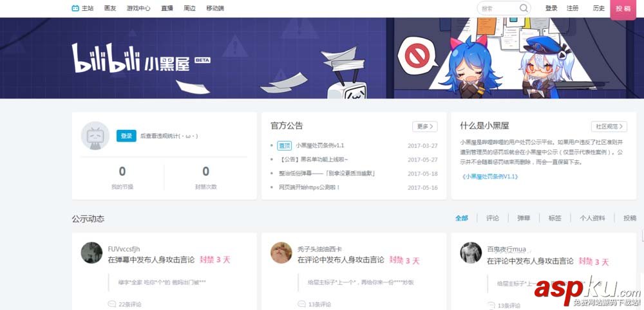This screenshot has height=310, width=644.
Task: Open the 画友 menu item
Action: (x=110, y=8)
